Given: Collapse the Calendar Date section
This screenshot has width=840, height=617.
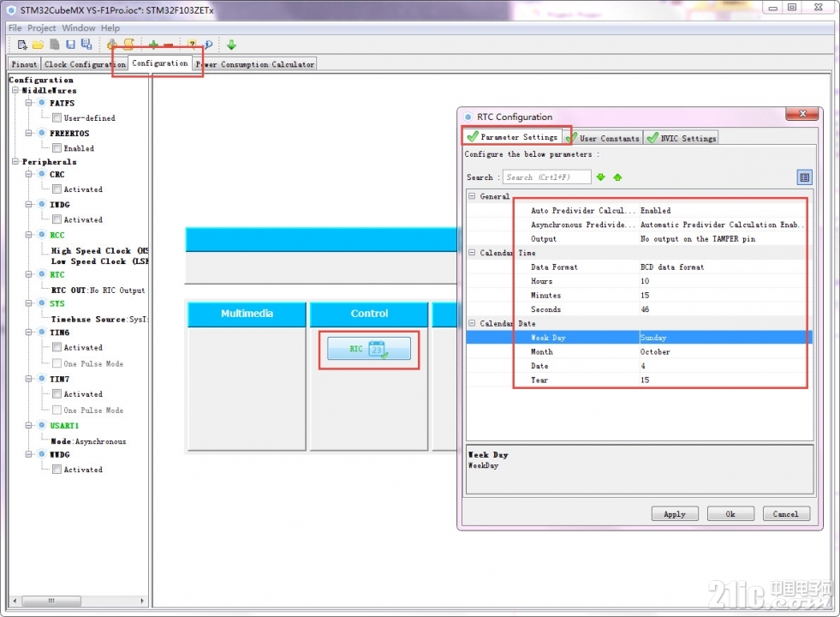Looking at the screenshot, I should click(472, 323).
